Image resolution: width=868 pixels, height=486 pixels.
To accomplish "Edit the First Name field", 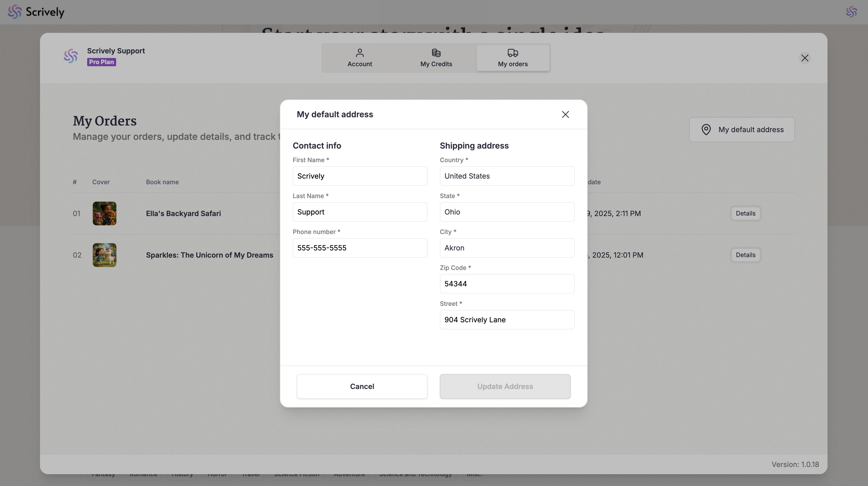I will 360,176.
